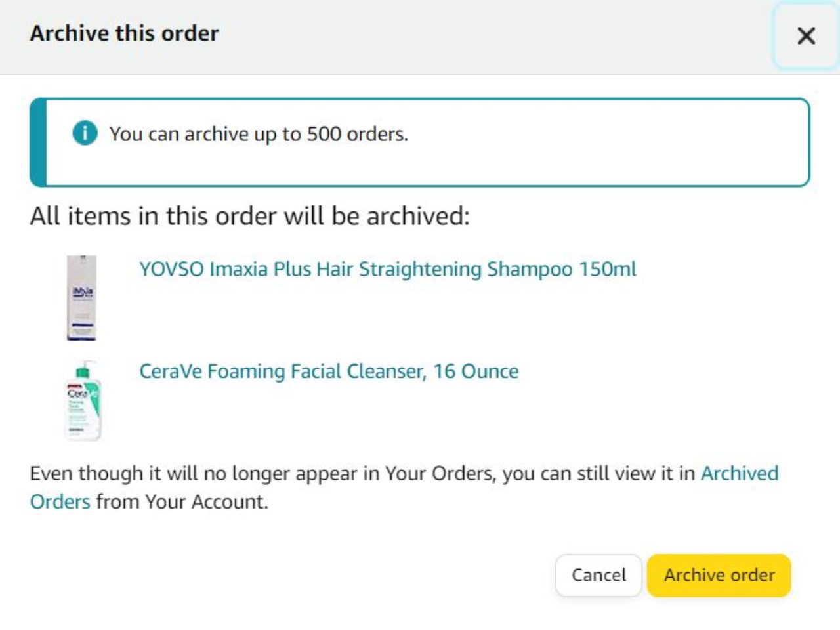Click the info icon in the notification banner
Image resolution: width=840 pixels, height=630 pixels.
[84, 133]
